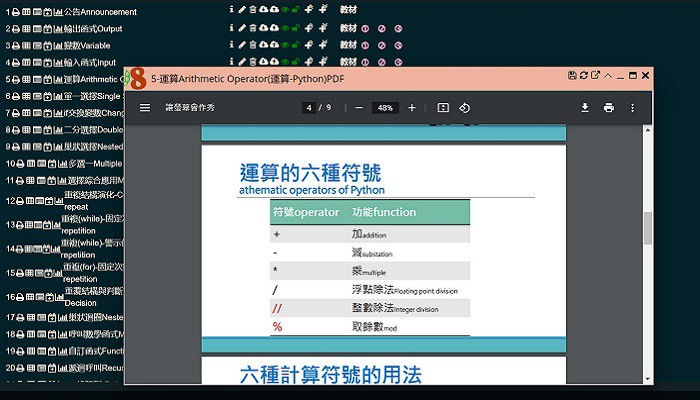Viewport: 700px width, 400px height.
Task: Toggle visibility eye of Variable row
Action: pyautogui.click(x=285, y=46)
